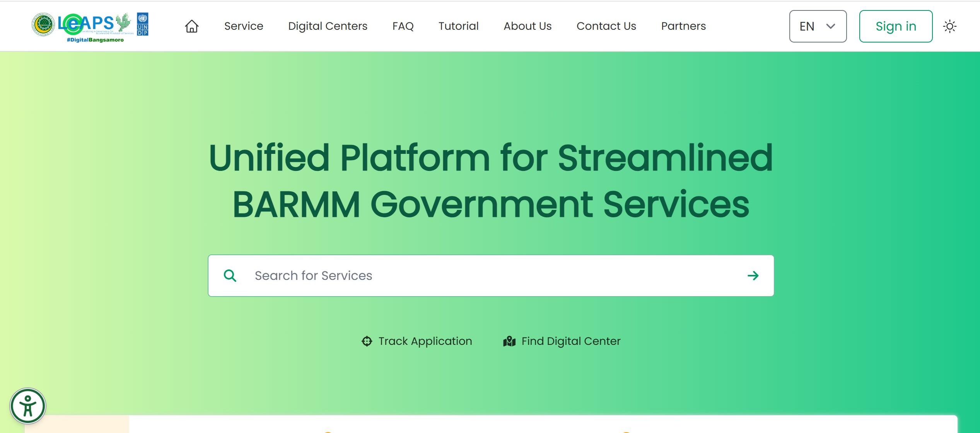
Task: Switch the site theme using the brightness toggle
Action: click(x=950, y=26)
